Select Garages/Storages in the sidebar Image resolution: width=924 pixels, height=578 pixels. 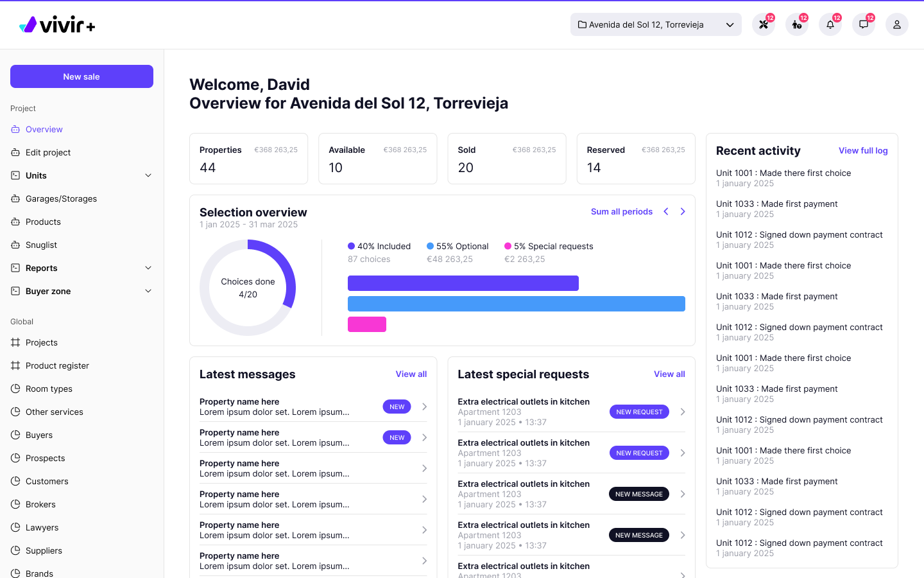[61, 198]
